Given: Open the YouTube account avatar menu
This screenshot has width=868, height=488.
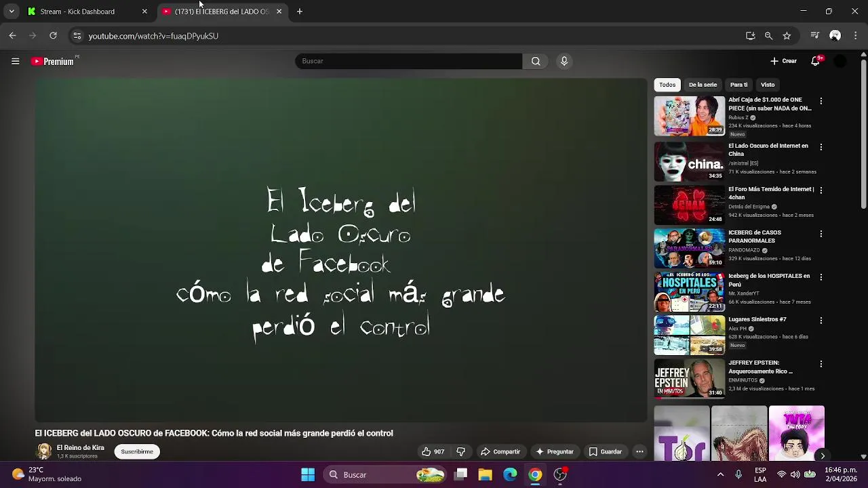Looking at the screenshot, I should (x=840, y=61).
